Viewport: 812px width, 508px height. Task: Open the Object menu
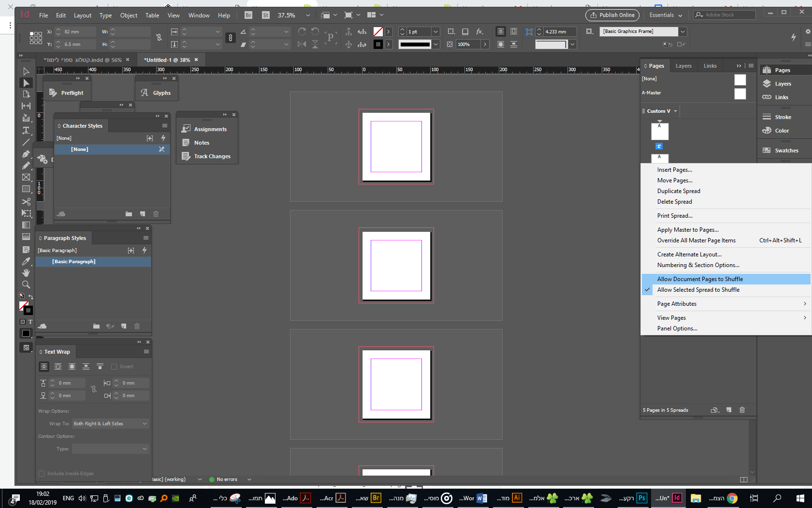129,15
